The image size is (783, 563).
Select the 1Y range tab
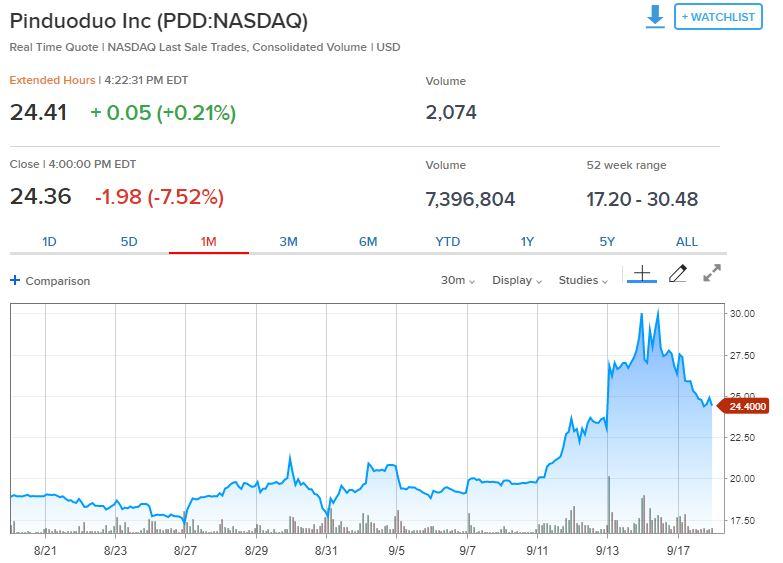pyautogui.click(x=527, y=242)
